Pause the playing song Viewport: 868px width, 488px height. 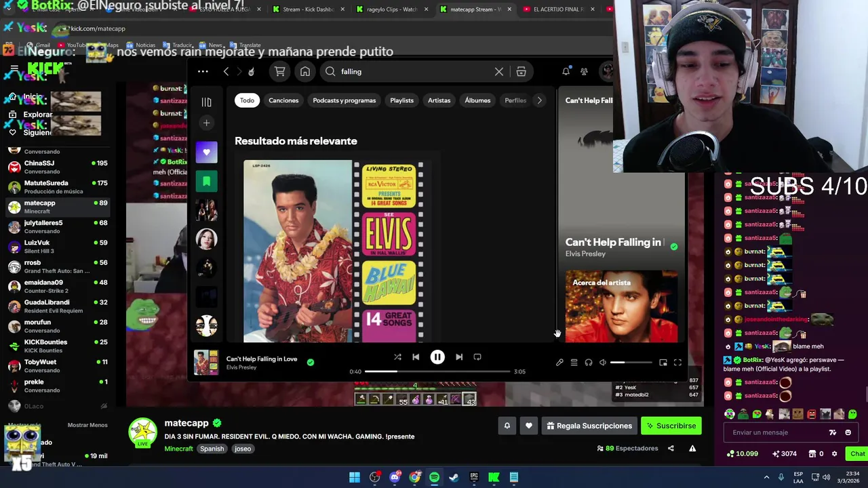click(x=437, y=357)
